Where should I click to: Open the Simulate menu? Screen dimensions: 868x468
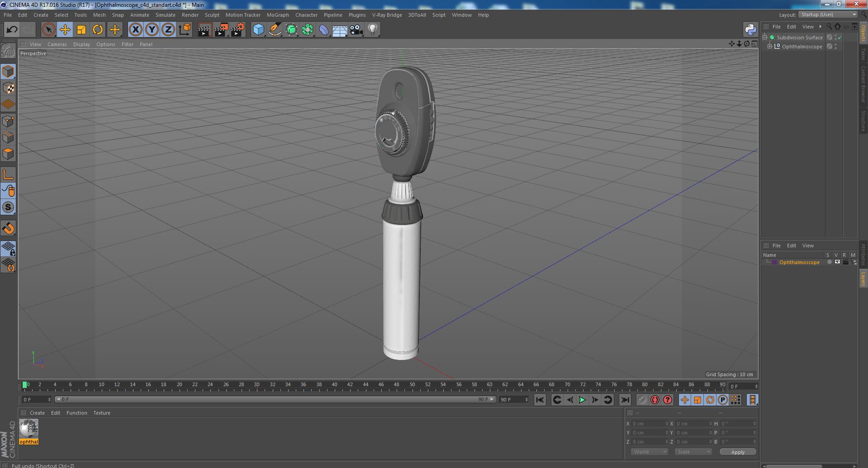(x=166, y=15)
